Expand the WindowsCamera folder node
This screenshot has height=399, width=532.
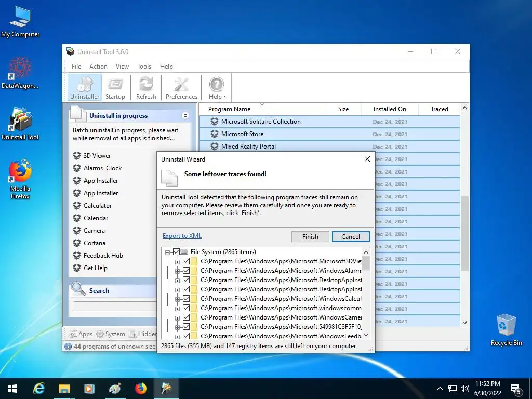tap(177, 318)
